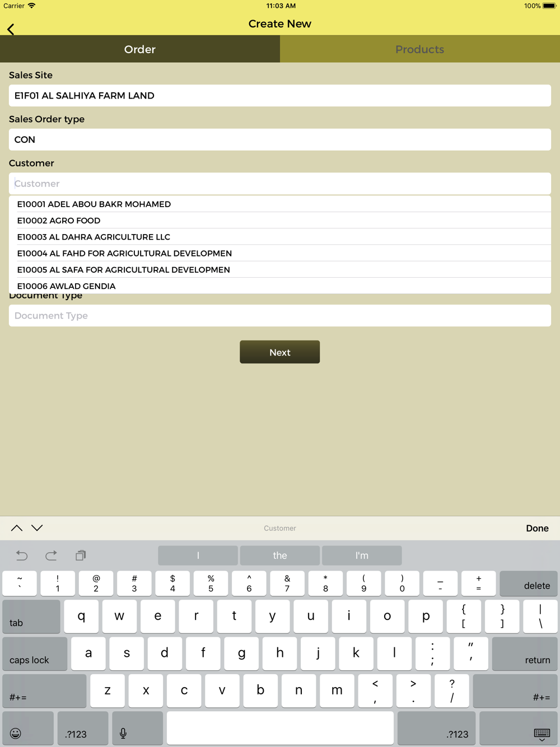Go to next field with down chevron
The image size is (560, 747).
click(37, 528)
